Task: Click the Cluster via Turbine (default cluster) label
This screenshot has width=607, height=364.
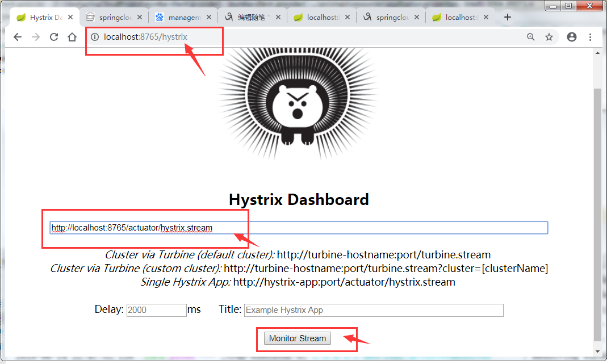Action: click(x=190, y=255)
